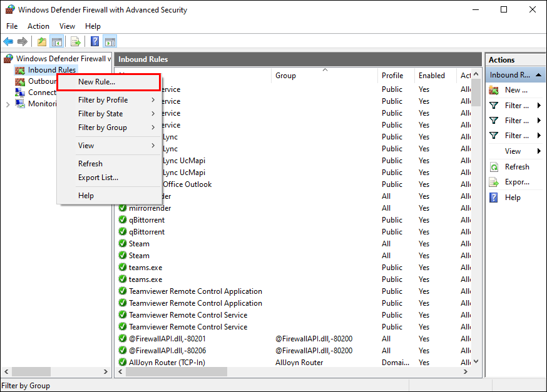Viewport: 547px width, 392px height.
Task: Click green check icon beside @FirewallAPI.dll,-80206
Action: [123, 351]
